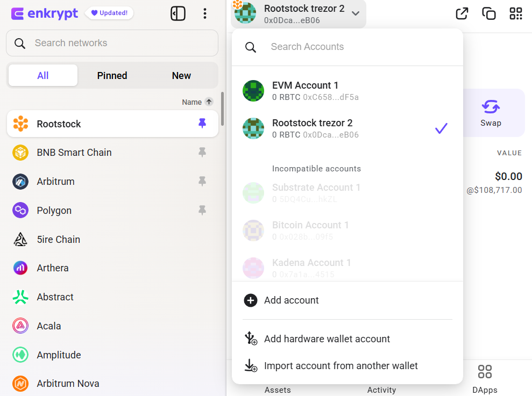Import account from another wallet
This screenshot has width=532, height=396.
pyautogui.click(x=347, y=365)
